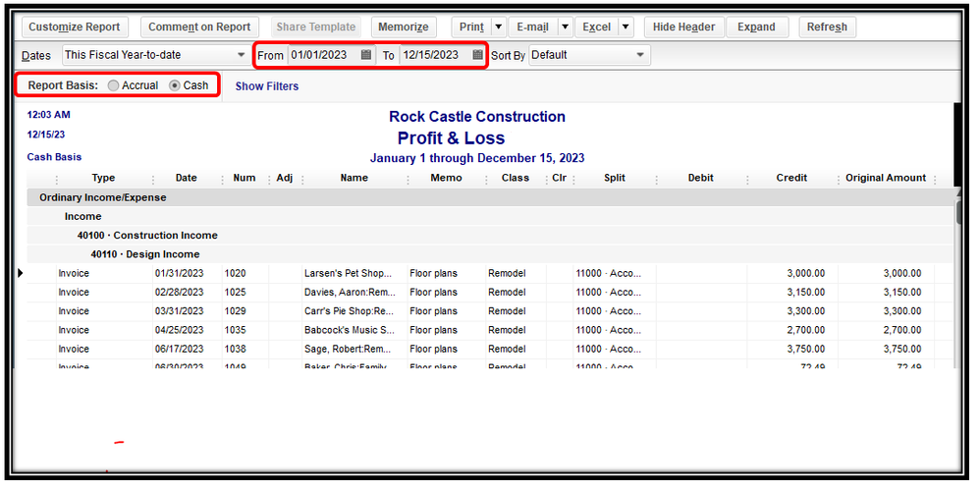Click the Print button

click(471, 27)
